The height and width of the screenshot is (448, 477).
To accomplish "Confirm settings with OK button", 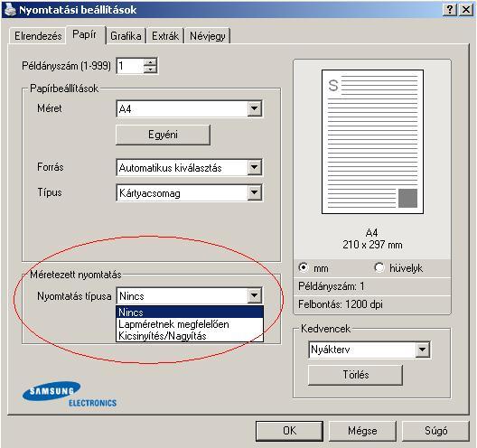I will pos(289,431).
